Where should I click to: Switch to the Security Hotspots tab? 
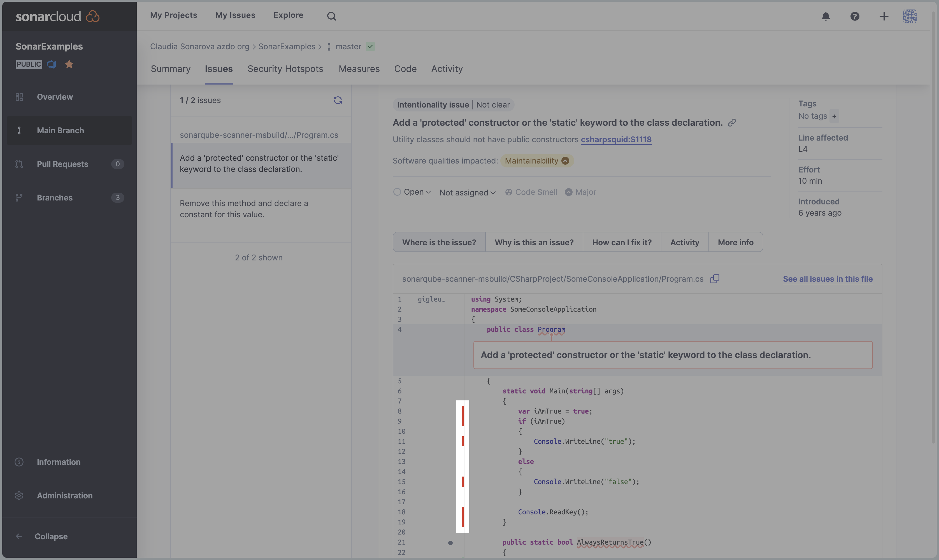click(x=285, y=69)
